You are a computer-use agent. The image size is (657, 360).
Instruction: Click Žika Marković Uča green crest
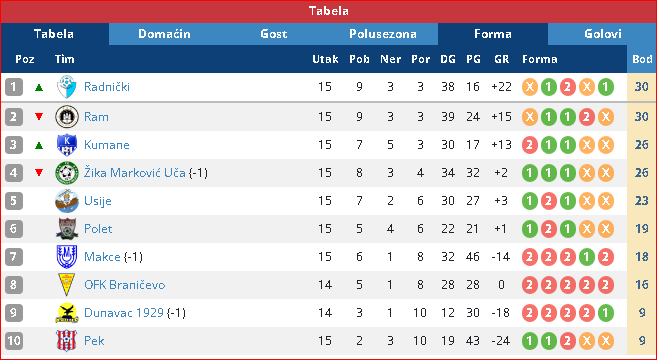(67, 173)
